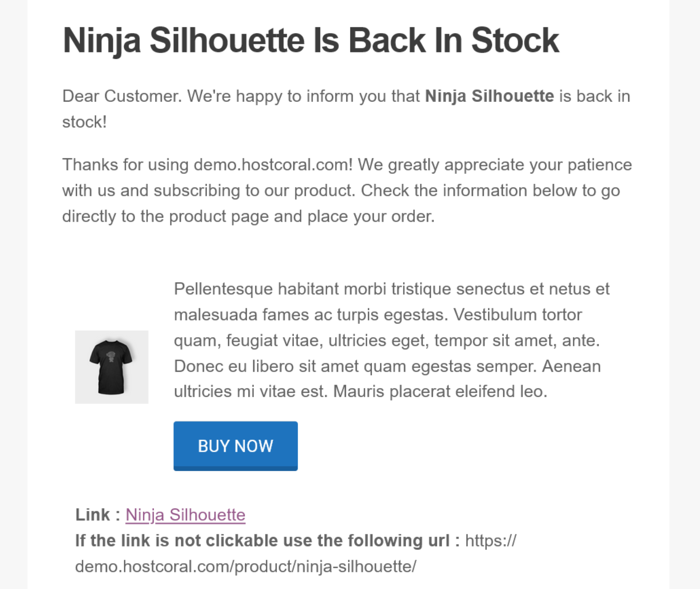The width and height of the screenshot is (700, 589).
Task: Click the 'Dear Customer' greeting text
Action: click(x=122, y=96)
